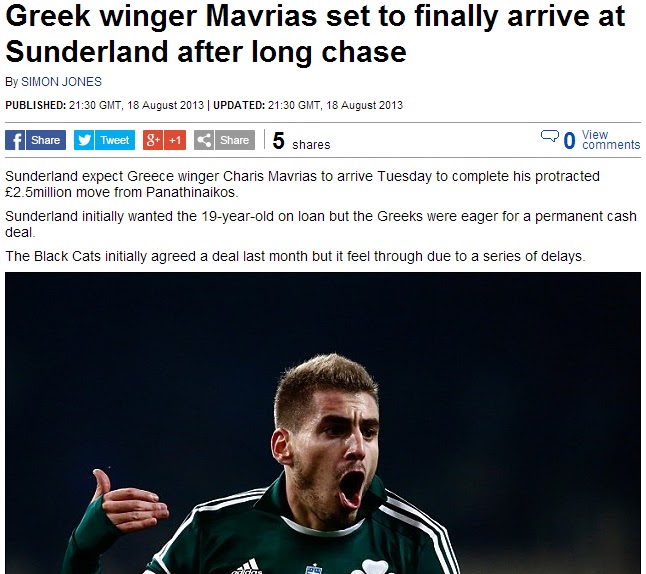Click the Black Cats deal paragraph

[295, 256]
